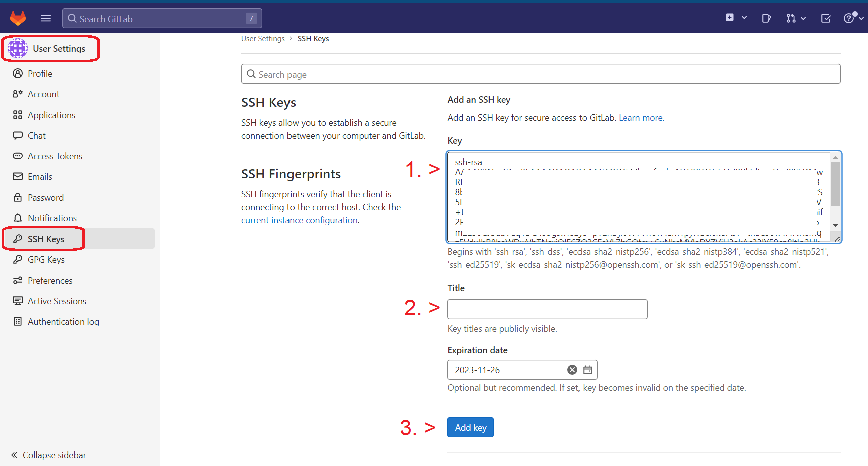Viewport: 868px width, 466px height.
Task: Follow the Learn more link
Action: 641,118
